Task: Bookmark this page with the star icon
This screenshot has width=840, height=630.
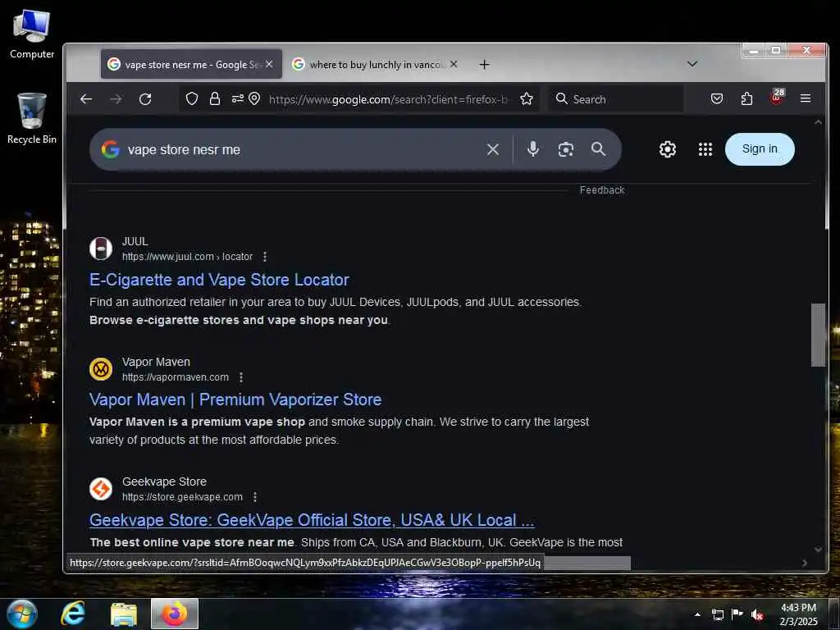Action: [527, 99]
